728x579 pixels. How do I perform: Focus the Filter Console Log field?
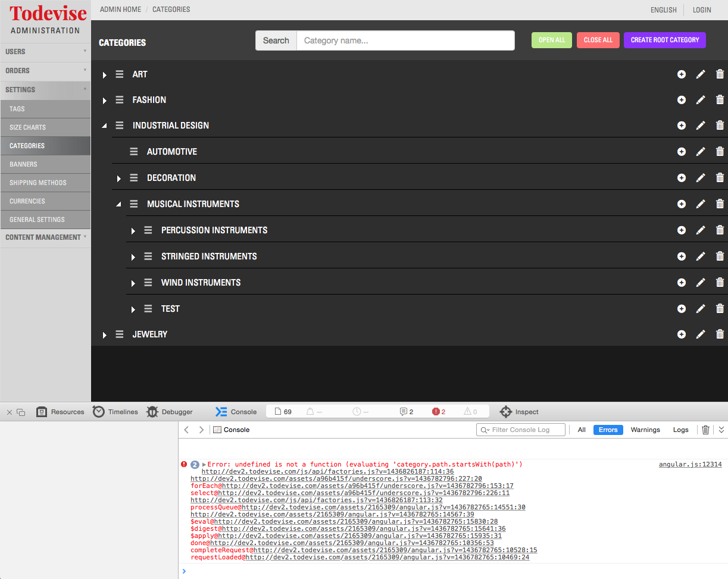tap(521, 430)
